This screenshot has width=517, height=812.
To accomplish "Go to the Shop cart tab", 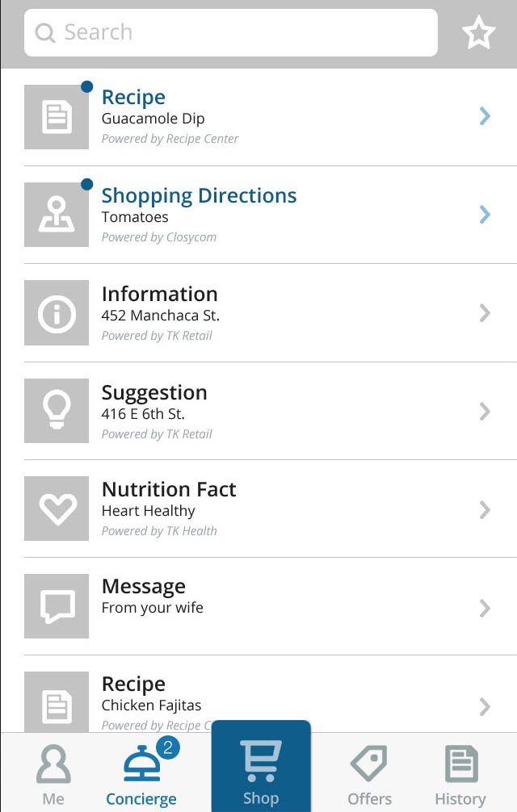I will pos(261,767).
